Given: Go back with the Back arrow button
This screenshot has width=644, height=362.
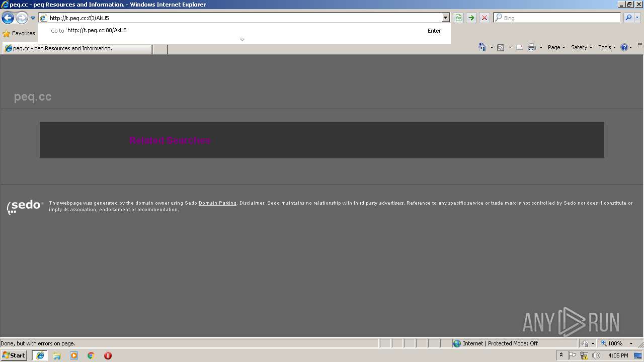Looking at the screenshot, I should [8, 18].
